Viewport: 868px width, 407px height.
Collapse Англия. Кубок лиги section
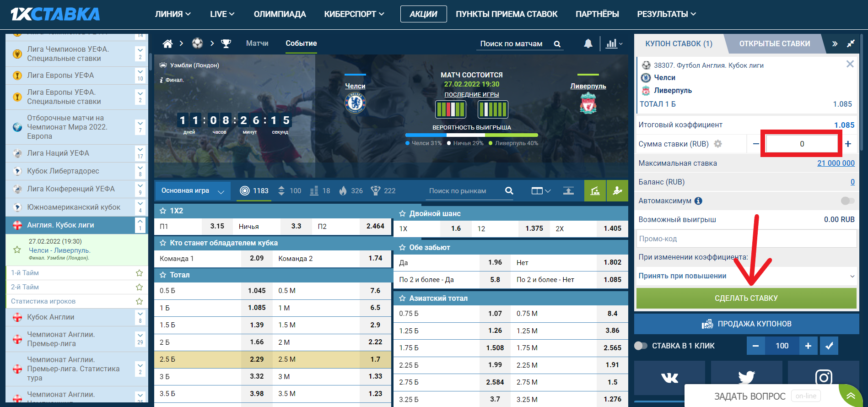pos(140,225)
